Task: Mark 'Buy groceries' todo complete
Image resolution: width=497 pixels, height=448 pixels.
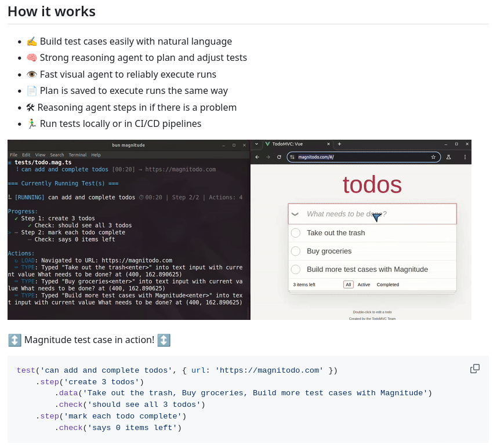Action: [296, 252]
